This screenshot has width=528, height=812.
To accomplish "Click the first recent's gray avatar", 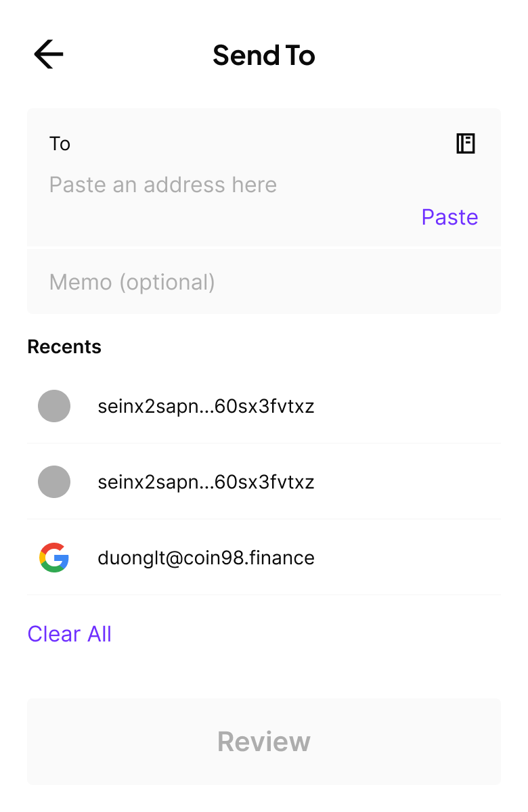I will (x=54, y=406).
